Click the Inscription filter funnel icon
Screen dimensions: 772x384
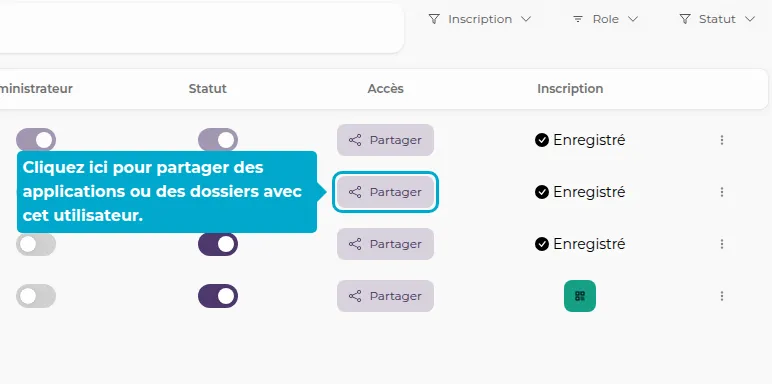click(x=434, y=19)
